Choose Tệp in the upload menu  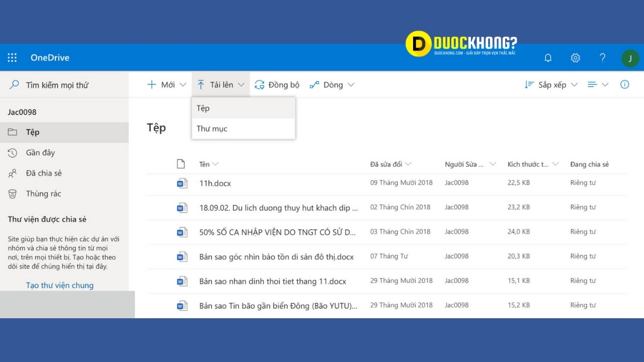tap(244, 108)
